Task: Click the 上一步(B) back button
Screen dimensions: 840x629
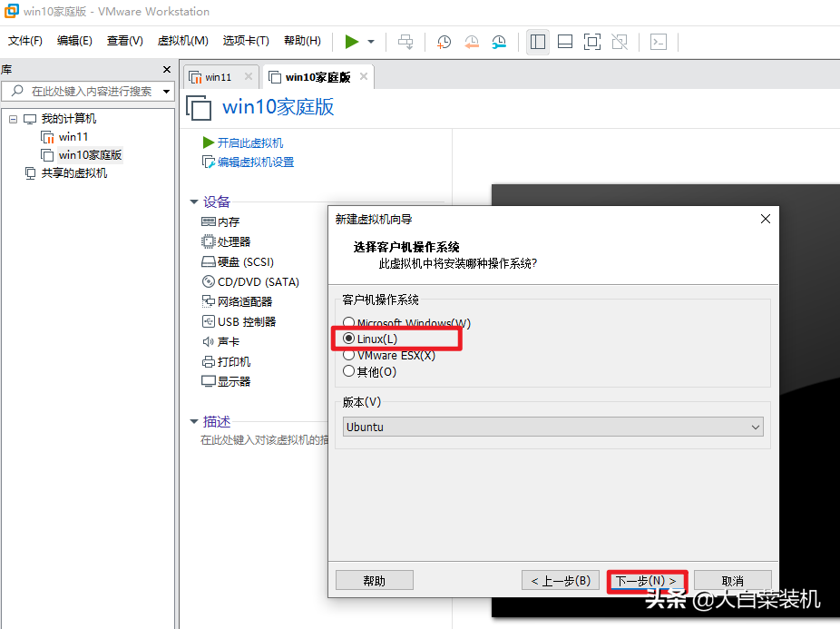Action: pos(561,581)
